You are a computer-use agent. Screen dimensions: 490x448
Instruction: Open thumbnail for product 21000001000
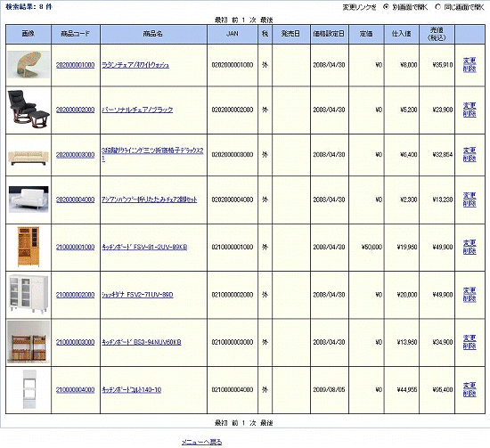29,247
